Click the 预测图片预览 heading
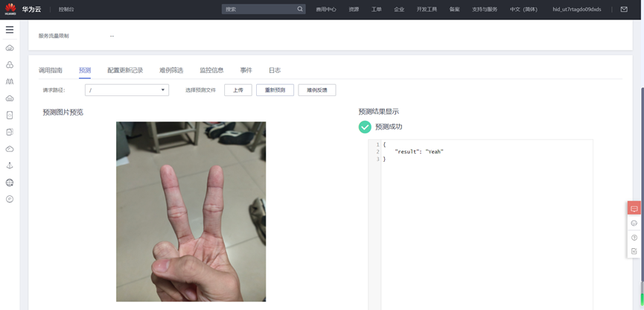The width and height of the screenshot is (644, 310). 63,113
